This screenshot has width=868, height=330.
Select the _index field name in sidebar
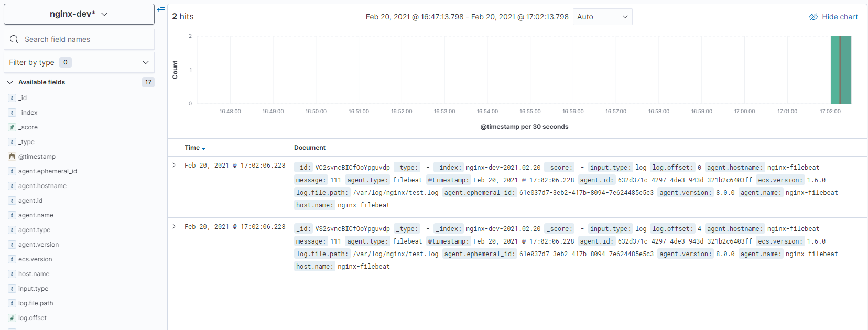28,113
